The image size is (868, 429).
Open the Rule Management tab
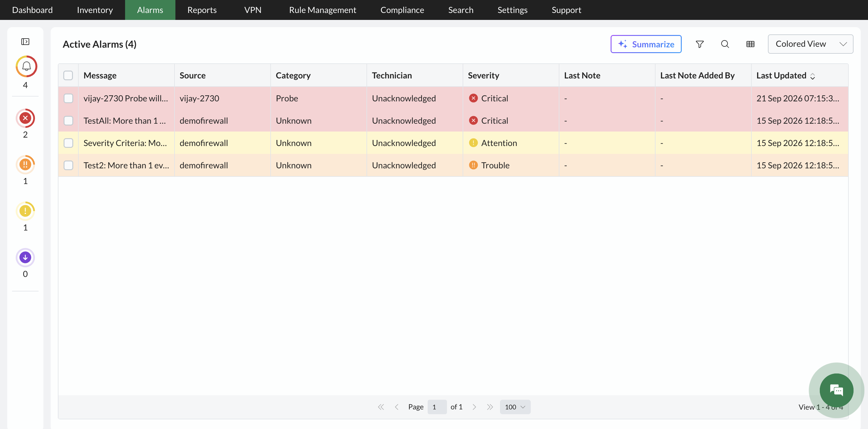pos(322,10)
